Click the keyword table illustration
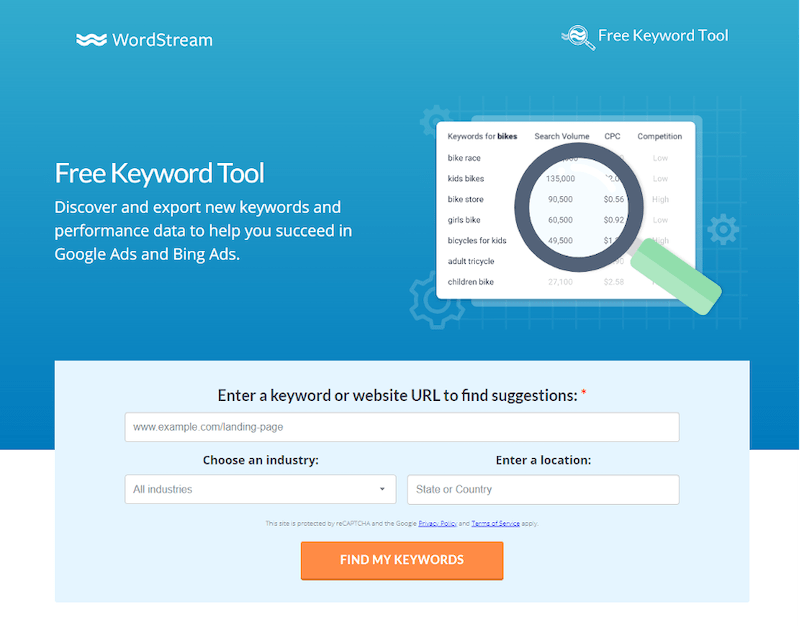The width and height of the screenshot is (800, 626). 565,210
